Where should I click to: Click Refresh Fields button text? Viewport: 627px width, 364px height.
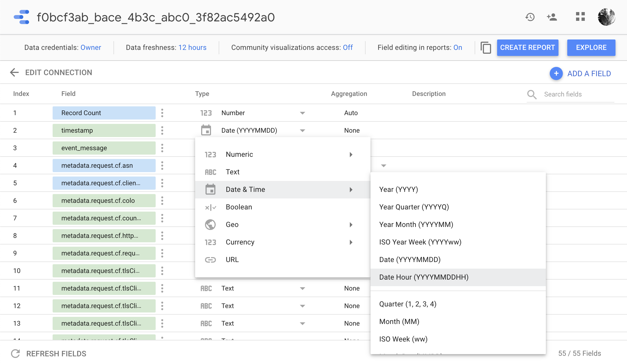point(56,354)
